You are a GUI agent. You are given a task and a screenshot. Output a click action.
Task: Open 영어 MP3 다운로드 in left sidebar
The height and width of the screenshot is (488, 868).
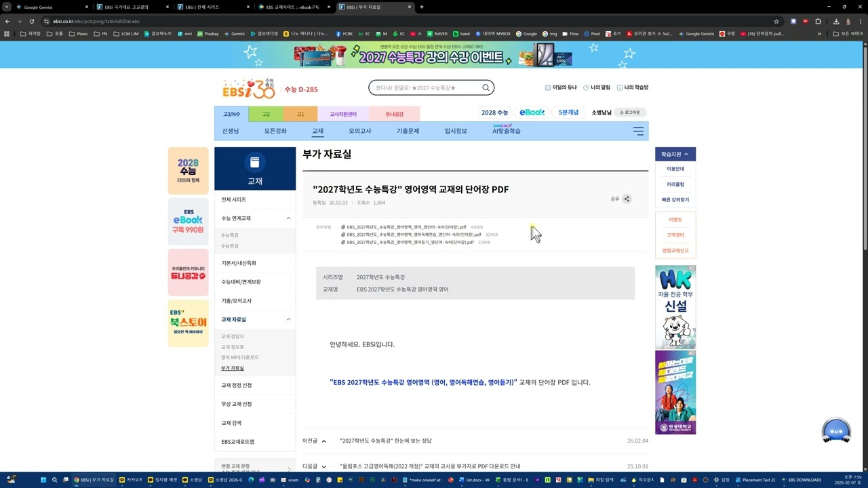coord(240,357)
